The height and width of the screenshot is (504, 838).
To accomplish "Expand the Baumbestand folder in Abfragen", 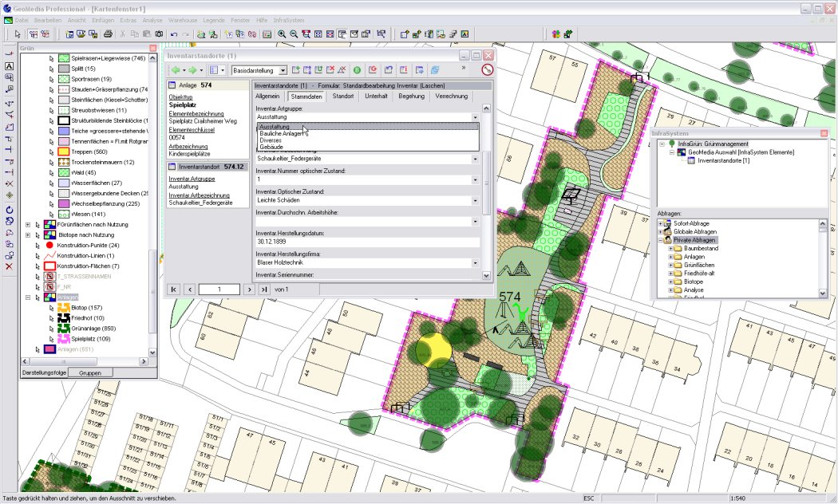I will click(670, 249).
